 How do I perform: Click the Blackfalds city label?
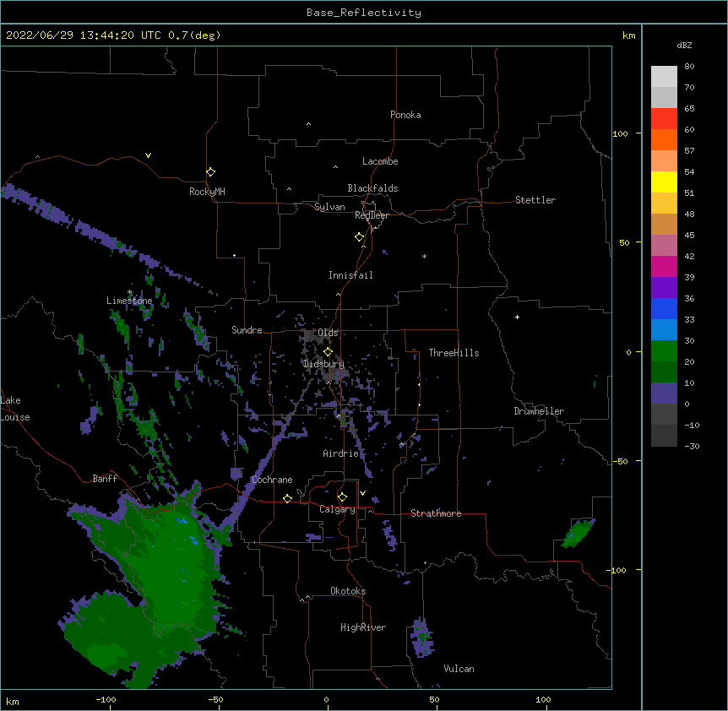372,188
